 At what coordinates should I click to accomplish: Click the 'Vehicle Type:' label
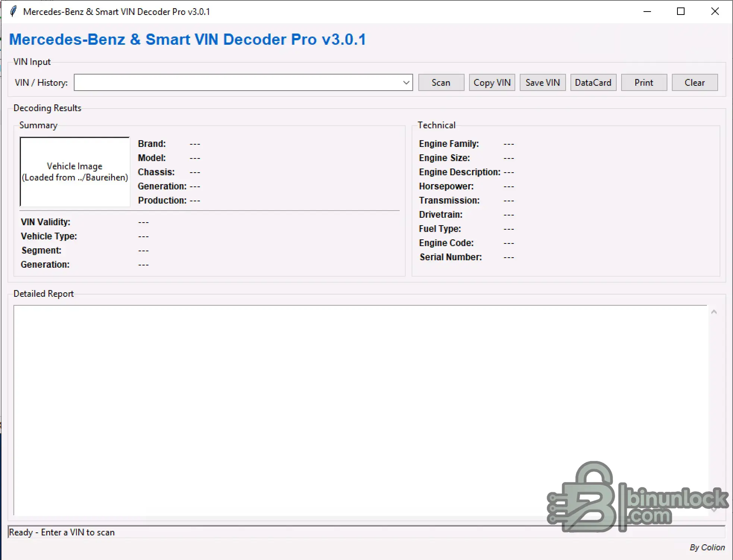49,236
